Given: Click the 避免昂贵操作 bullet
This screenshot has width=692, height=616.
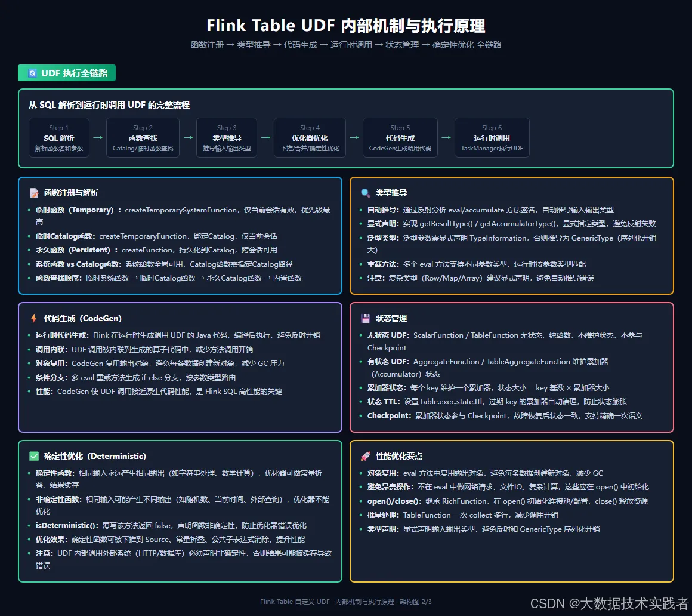Looking at the screenshot, I should pyautogui.click(x=508, y=486).
